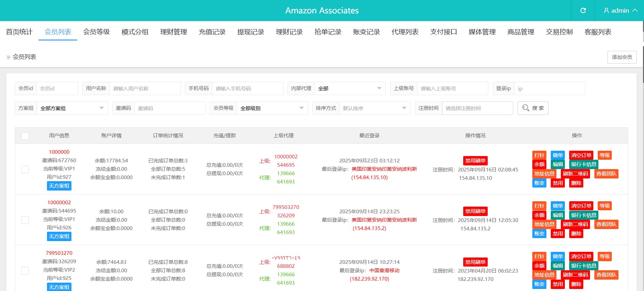
Task: Select checkbox for member 1000000
Action: coord(25,169)
